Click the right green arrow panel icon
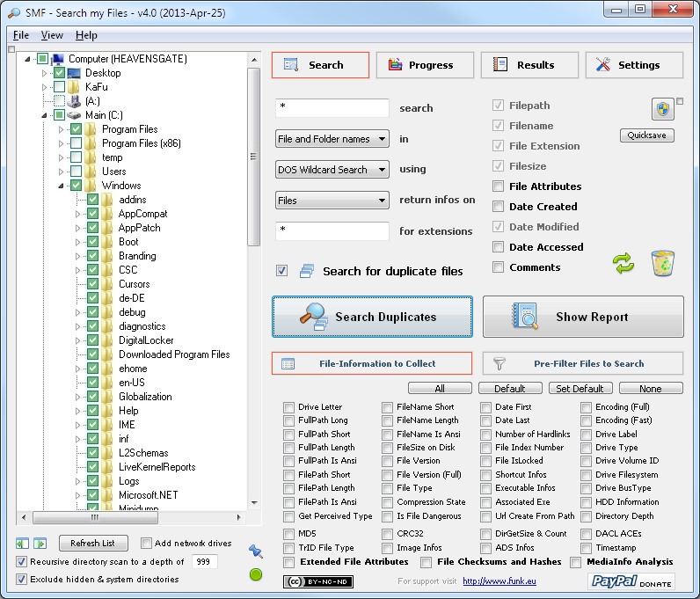This screenshot has height=599, width=700. 40,544
